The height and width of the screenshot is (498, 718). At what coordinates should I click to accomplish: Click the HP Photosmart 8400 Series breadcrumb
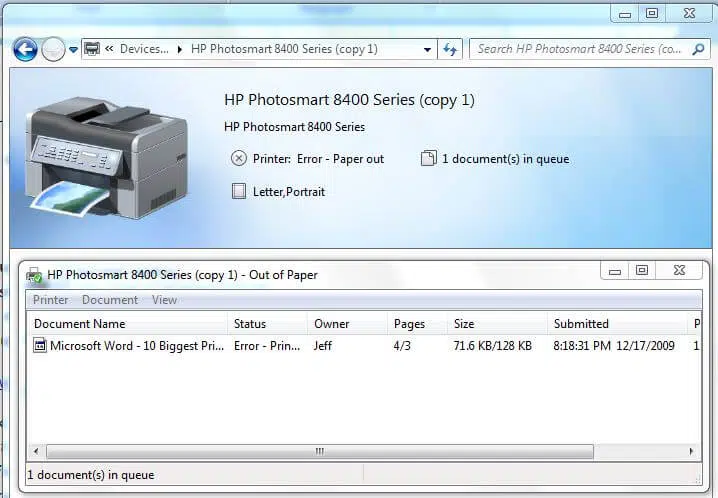(x=284, y=49)
